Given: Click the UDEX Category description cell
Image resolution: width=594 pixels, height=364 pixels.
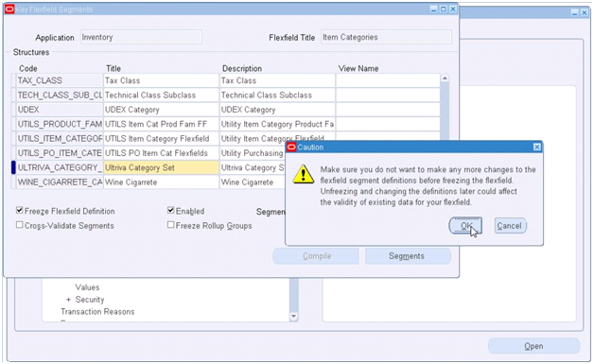Looking at the screenshot, I should click(x=277, y=110).
